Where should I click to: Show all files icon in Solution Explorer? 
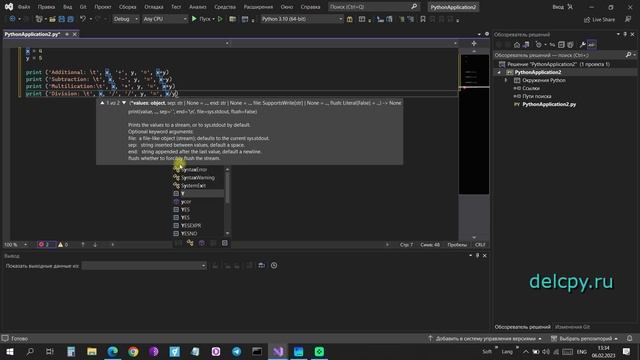pyautogui.click(x=570, y=44)
